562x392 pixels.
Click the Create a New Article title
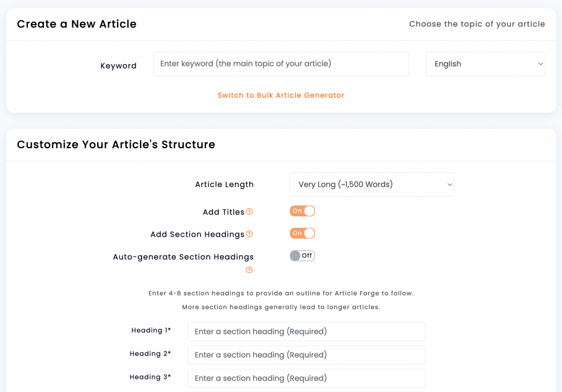point(77,24)
